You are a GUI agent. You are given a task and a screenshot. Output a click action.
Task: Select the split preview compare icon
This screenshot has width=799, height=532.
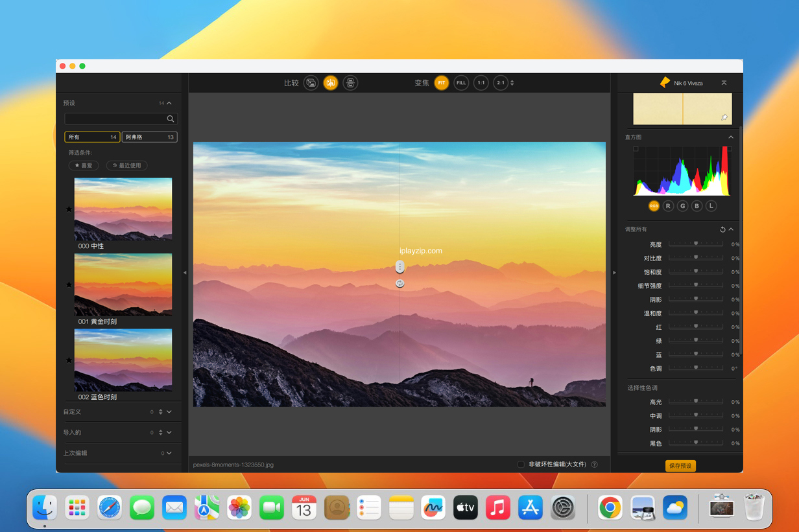coord(331,83)
